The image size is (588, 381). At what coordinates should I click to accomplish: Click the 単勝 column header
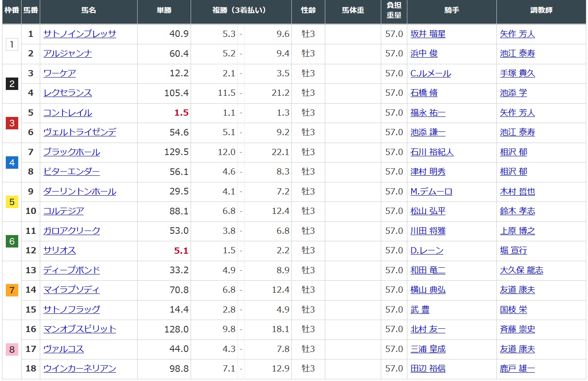164,10
